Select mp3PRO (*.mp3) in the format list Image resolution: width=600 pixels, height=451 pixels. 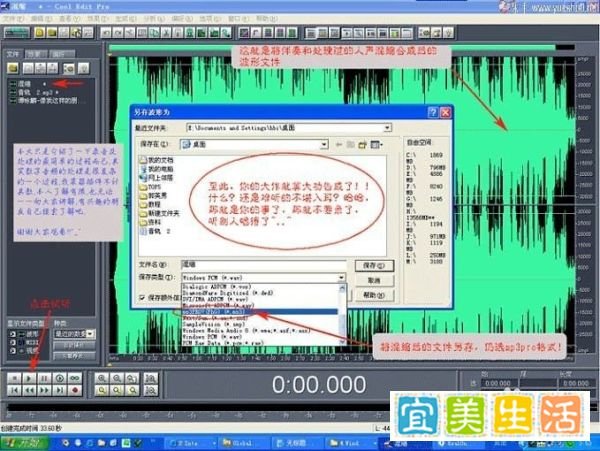[x=259, y=312]
